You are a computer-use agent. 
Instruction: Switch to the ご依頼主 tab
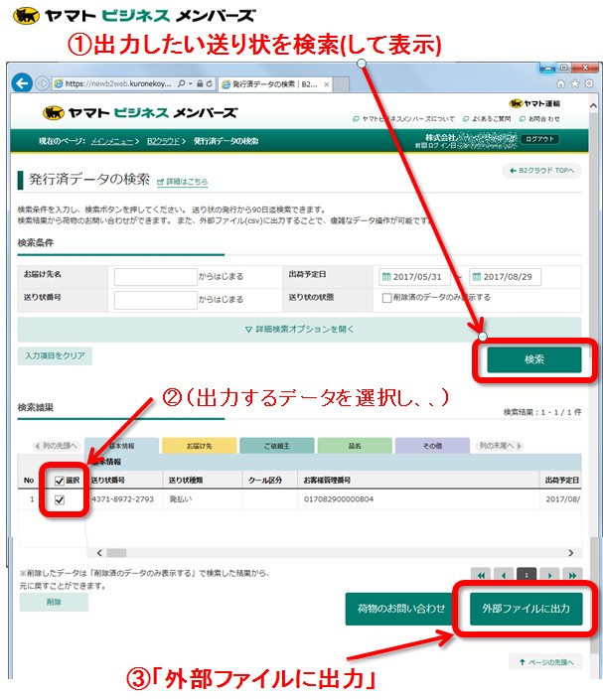(277, 446)
